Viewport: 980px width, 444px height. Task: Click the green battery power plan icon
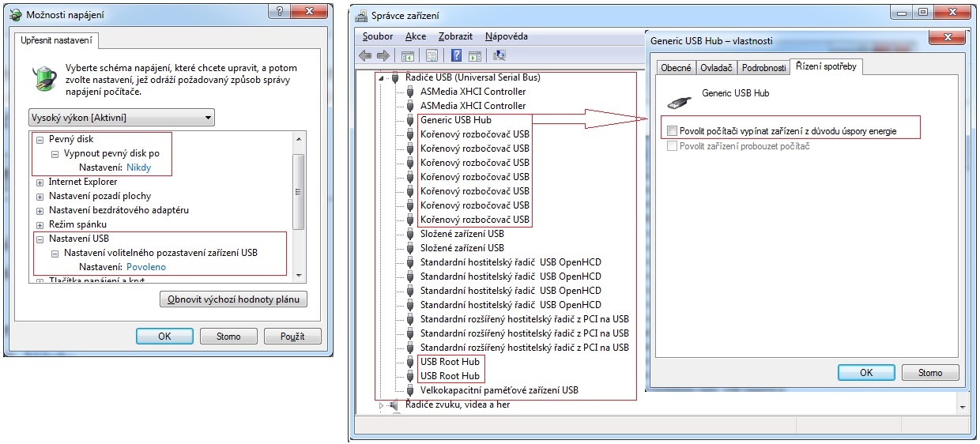[44, 78]
